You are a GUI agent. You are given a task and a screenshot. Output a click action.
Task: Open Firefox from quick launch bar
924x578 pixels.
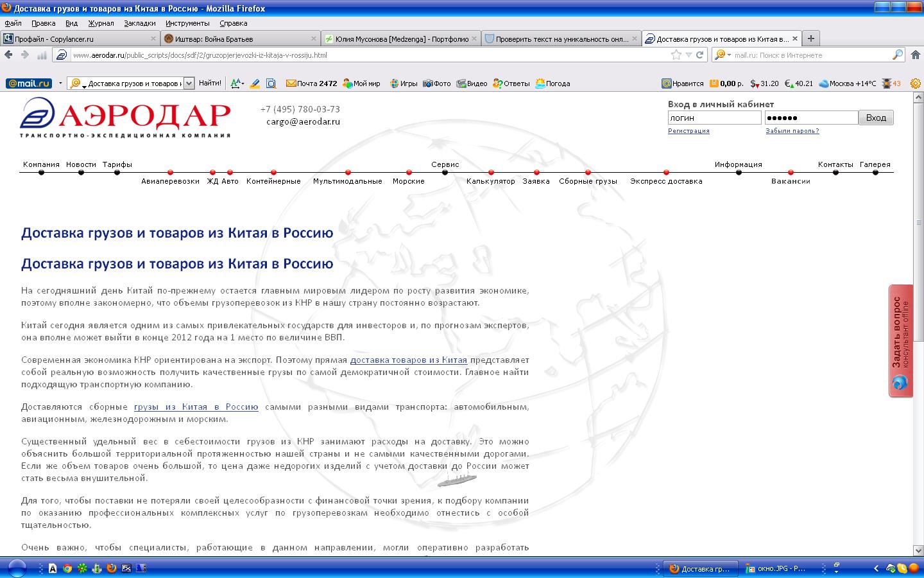point(112,568)
